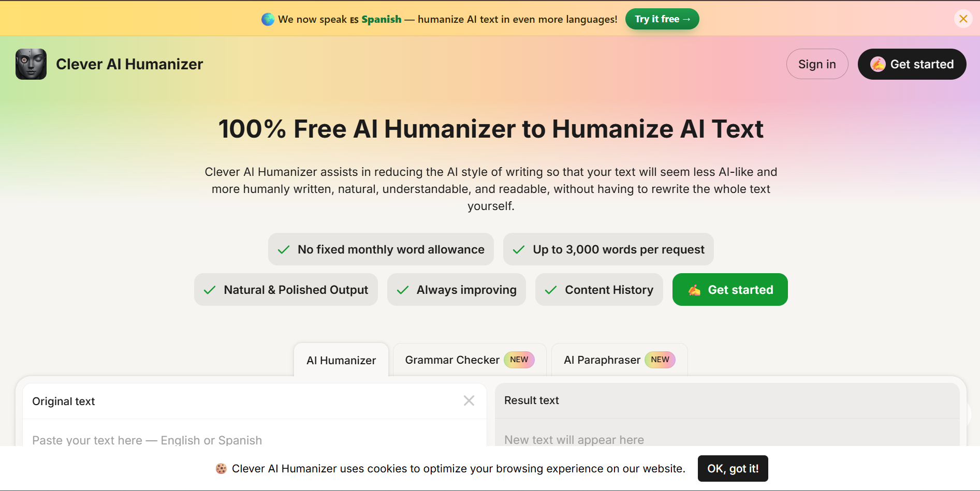Click the writing hand icon in header button
The image size is (980, 491).
[877, 64]
